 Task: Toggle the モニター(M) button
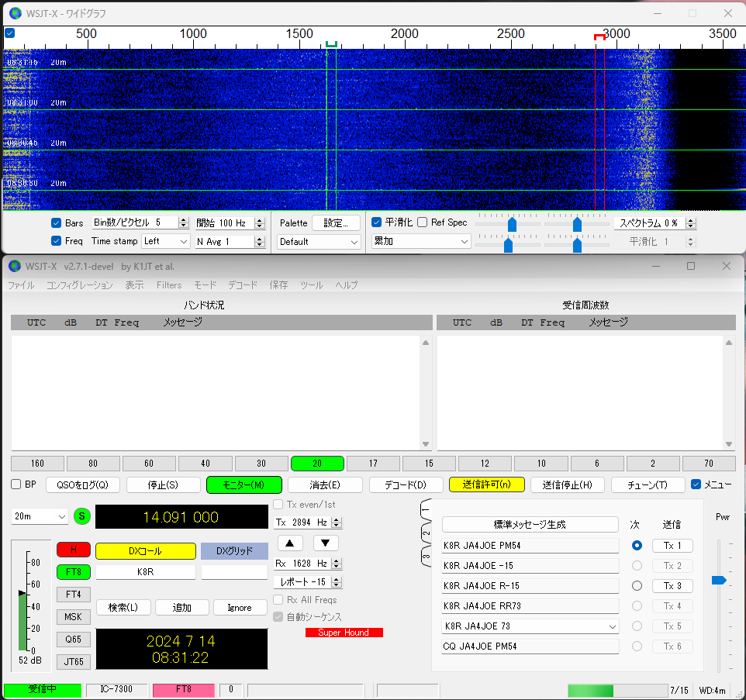pos(244,484)
